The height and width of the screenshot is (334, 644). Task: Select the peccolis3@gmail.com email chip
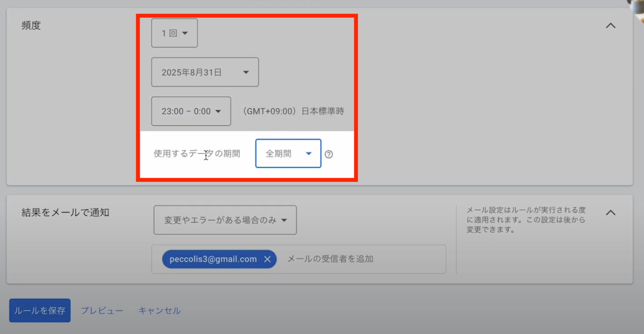coord(213,259)
